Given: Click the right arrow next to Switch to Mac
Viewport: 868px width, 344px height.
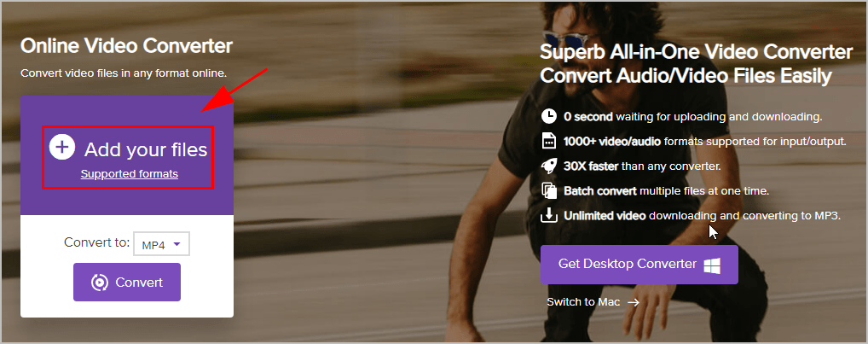Looking at the screenshot, I should coord(634,302).
